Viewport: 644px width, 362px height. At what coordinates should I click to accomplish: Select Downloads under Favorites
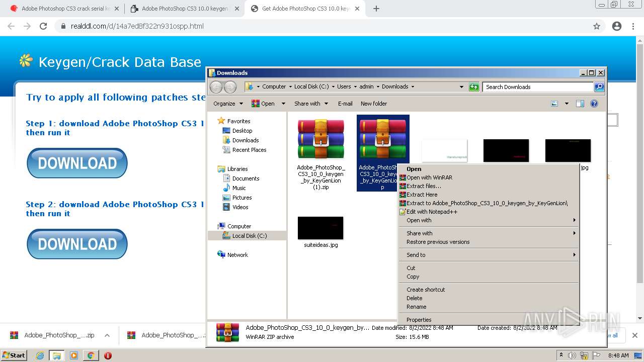point(246,140)
